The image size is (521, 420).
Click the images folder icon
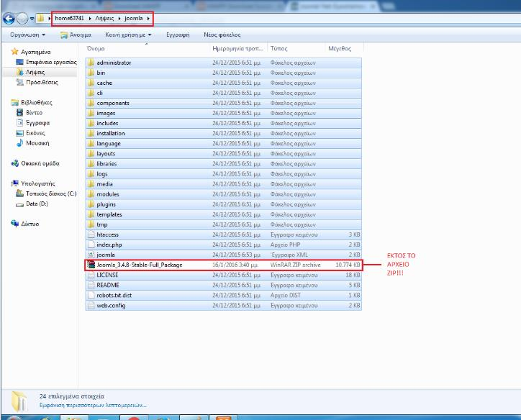tap(91, 113)
